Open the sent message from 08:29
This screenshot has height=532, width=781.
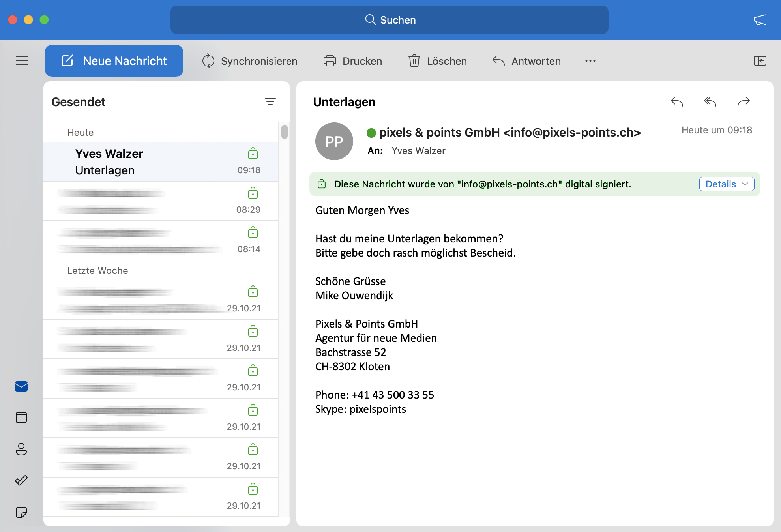pyautogui.click(x=161, y=201)
